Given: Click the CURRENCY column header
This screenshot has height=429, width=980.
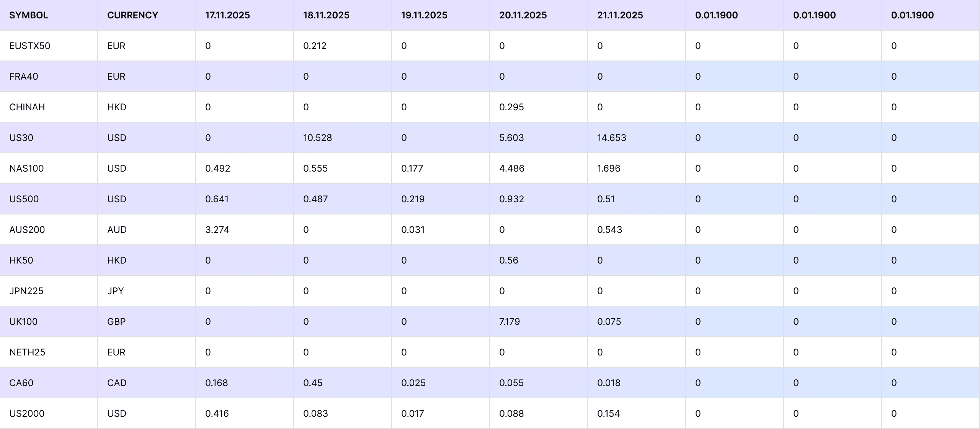Looking at the screenshot, I should pyautogui.click(x=132, y=15).
